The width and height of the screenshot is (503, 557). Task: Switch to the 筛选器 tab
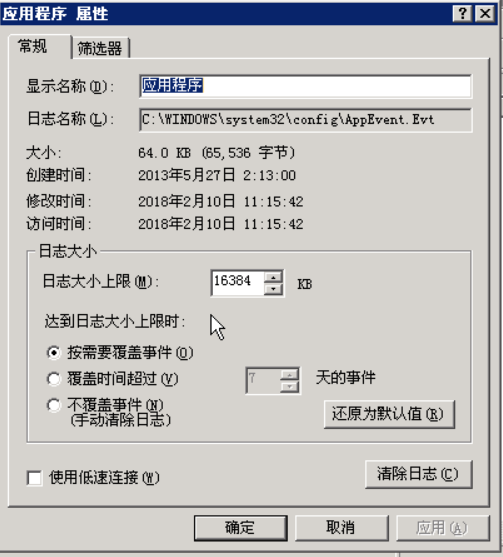[x=101, y=48]
